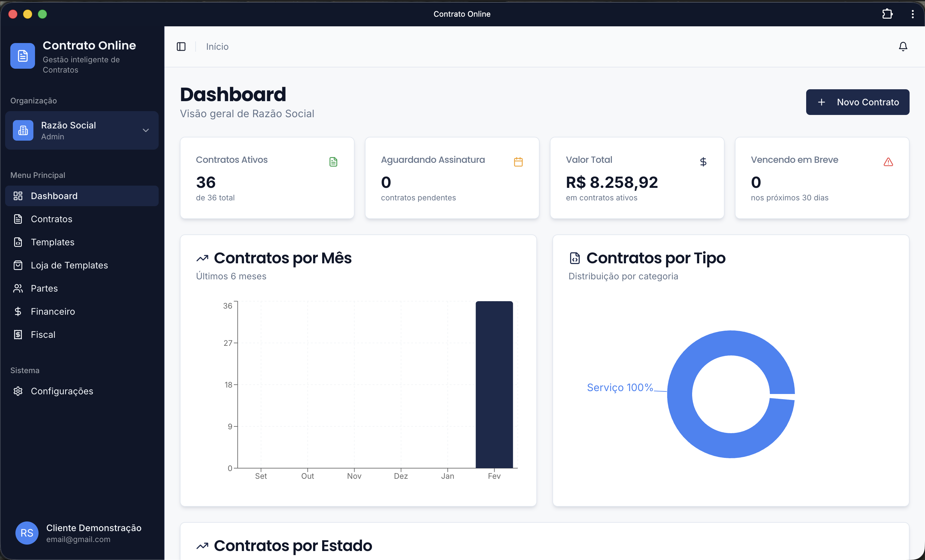Click the plus icon in Novo Contrato button

click(x=821, y=102)
